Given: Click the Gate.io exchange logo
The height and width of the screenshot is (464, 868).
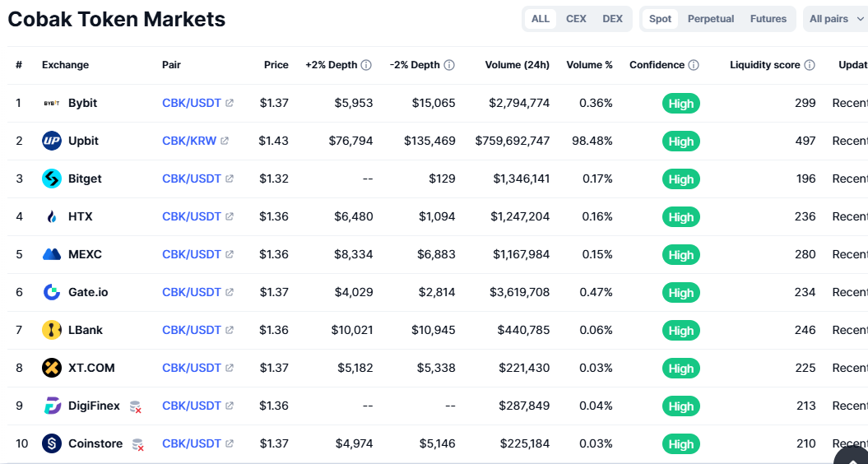Looking at the screenshot, I should pyautogui.click(x=52, y=292).
